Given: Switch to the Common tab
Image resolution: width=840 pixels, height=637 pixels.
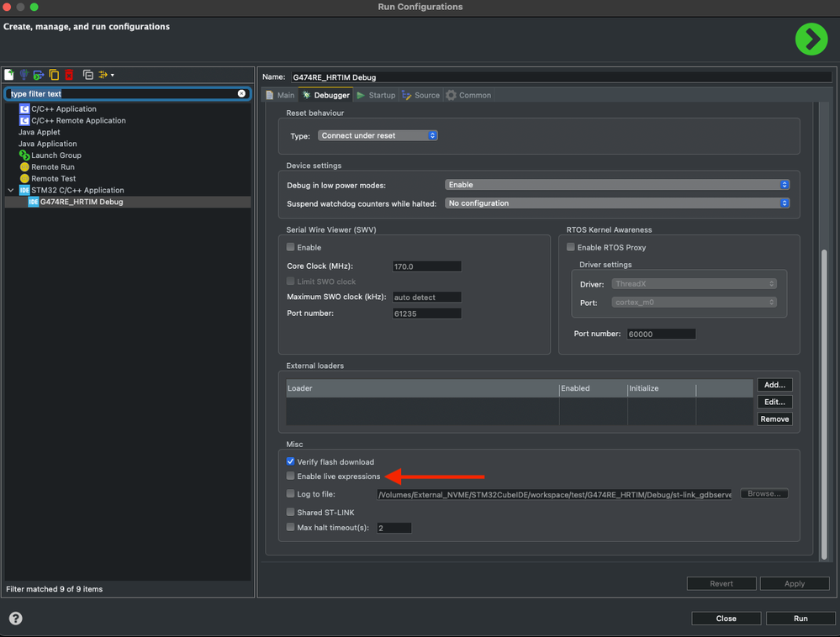Looking at the screenshot, I should pos(468,95).
